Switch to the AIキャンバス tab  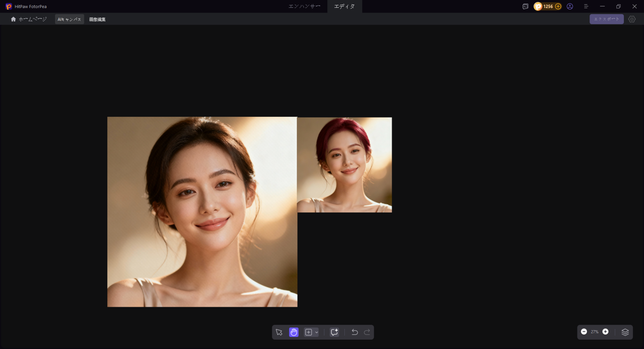[x=69, y=19]
